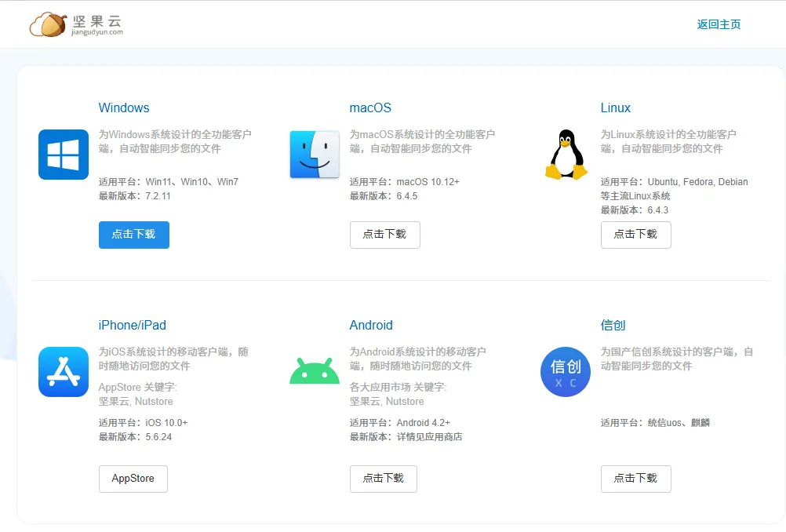
Task: Open the AppStore button for iPhone/iPad
Action: tap(133, 479)
